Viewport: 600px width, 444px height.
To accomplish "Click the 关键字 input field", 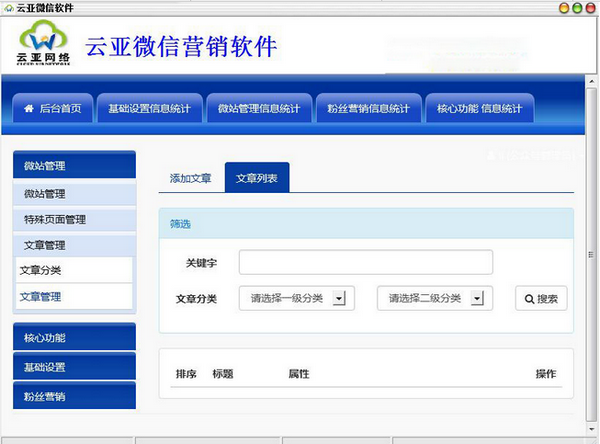I will coord(366,262).
